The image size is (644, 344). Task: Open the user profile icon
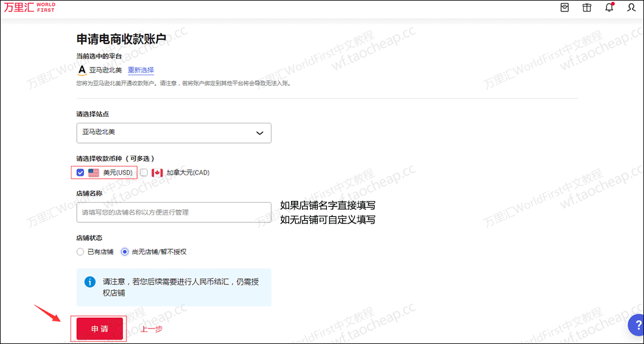point(631,7)
